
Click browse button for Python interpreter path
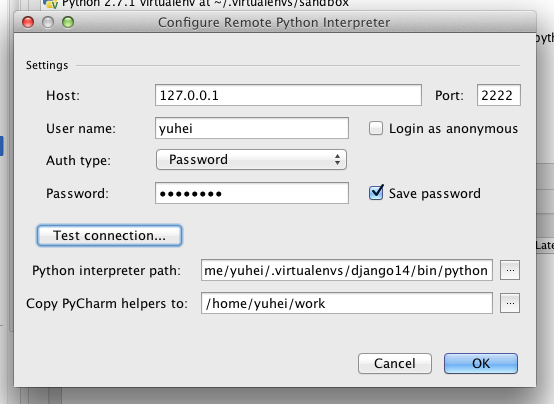pyautogui.click(x=509, y=270)
